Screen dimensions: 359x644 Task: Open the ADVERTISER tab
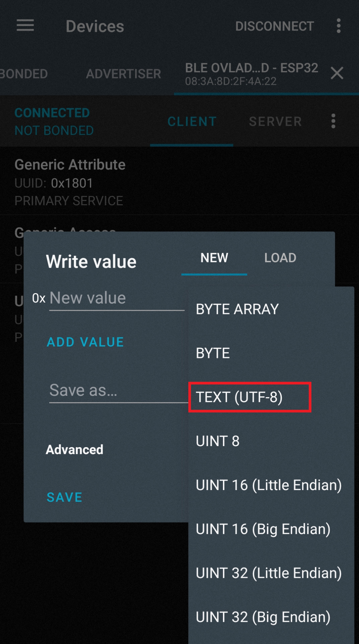123,74
